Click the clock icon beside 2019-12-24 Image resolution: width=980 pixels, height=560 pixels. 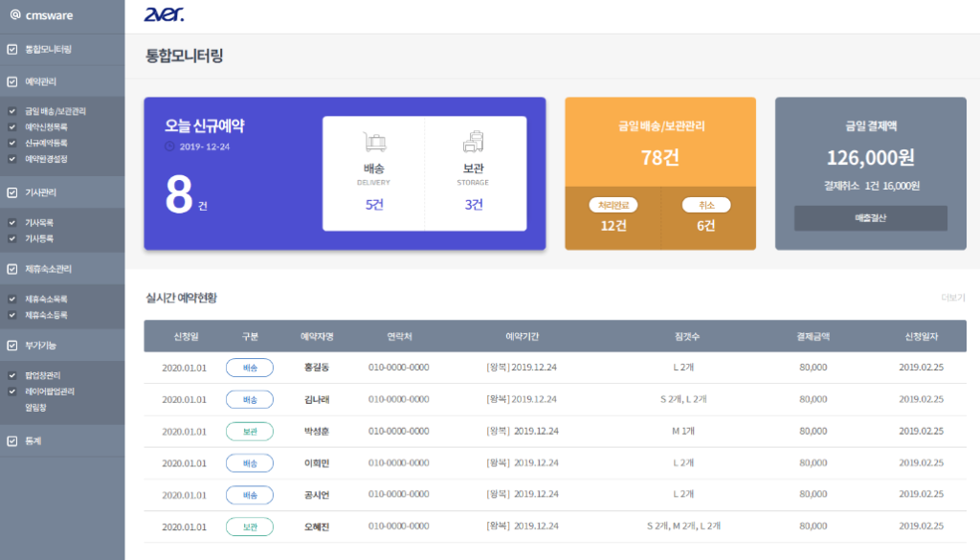point(169,146)
